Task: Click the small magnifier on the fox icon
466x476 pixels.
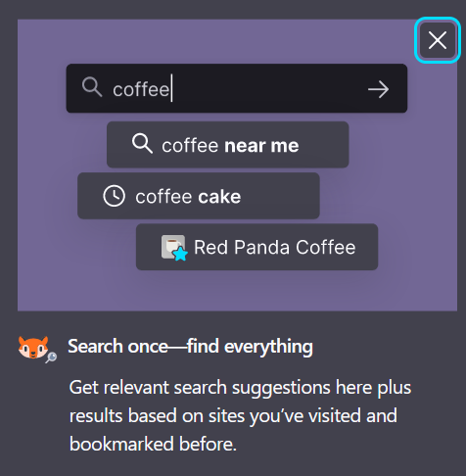Action: (x=51, y=357)
